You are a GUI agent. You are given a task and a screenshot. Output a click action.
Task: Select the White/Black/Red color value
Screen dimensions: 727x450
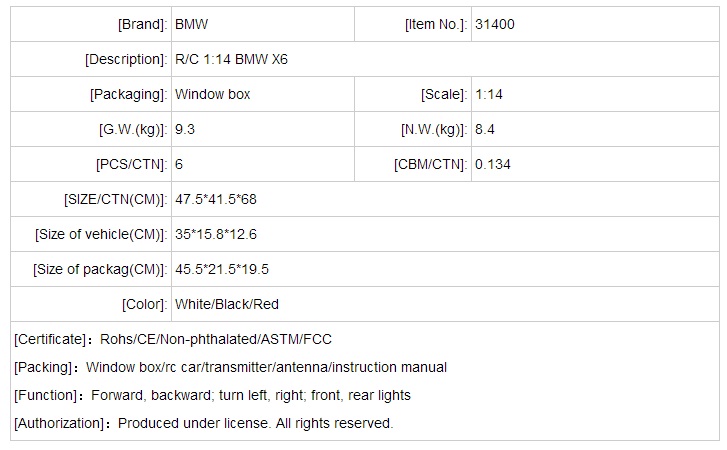point(226,304)
